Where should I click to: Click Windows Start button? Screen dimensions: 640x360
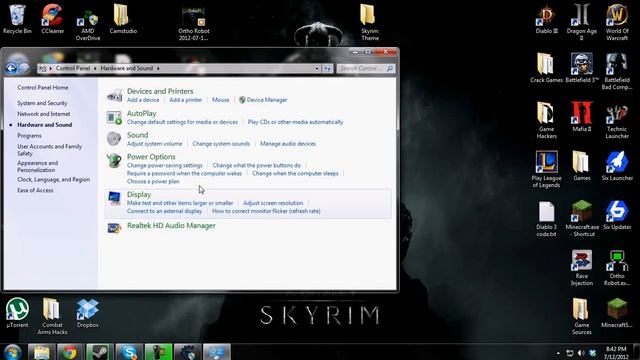click(12, 352)
